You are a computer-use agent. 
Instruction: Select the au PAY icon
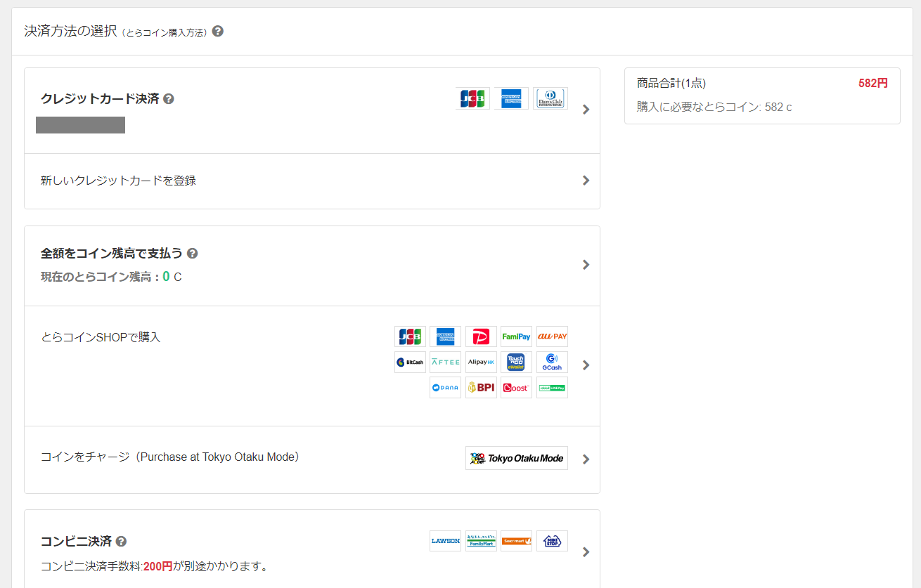(x=552, y=337)
